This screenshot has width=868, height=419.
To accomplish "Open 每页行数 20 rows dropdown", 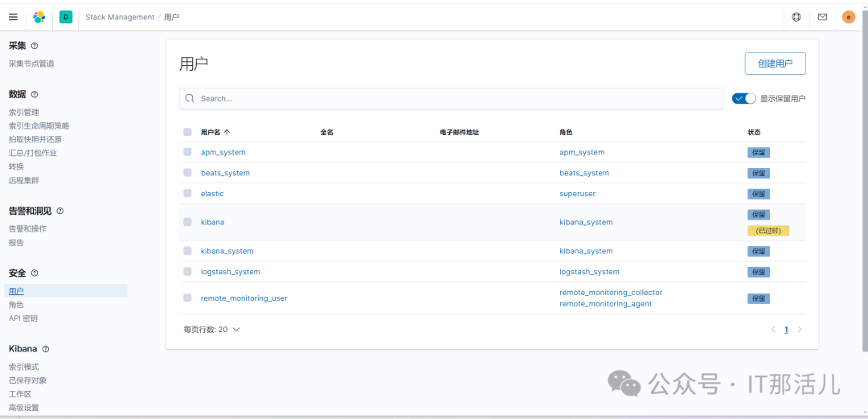I will pyautogui.click(x=211, y=329).
